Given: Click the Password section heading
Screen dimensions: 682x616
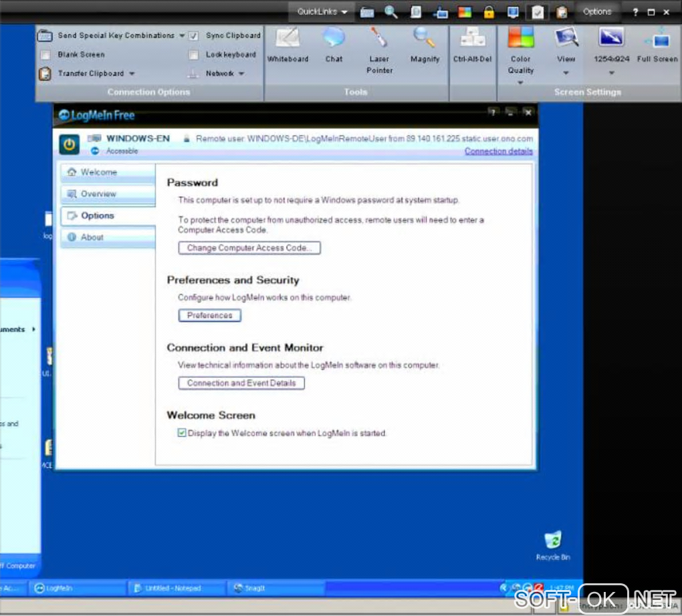Looking at the screenshot, I should coord(193,182).
